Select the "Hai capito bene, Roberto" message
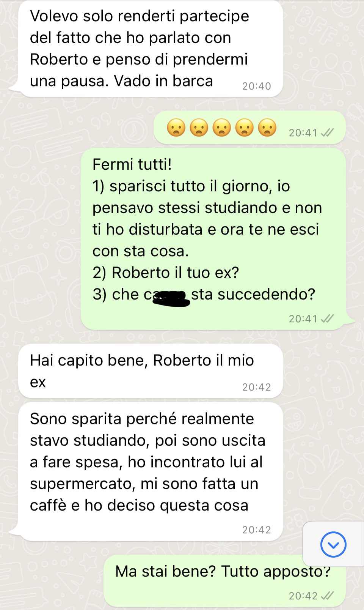The height and width of the screenshot is (610, 364). tap(151, 371)
